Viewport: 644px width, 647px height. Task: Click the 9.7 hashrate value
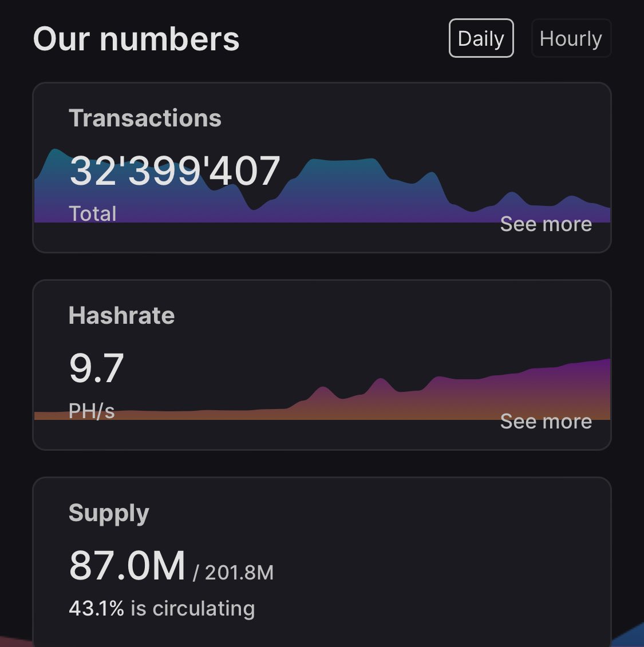(97, 368)
